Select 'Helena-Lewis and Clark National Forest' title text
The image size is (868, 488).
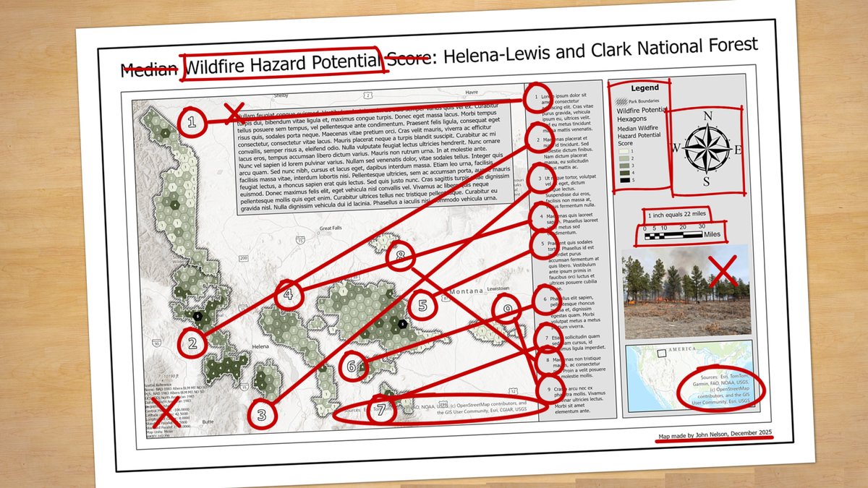coord(599,51)
